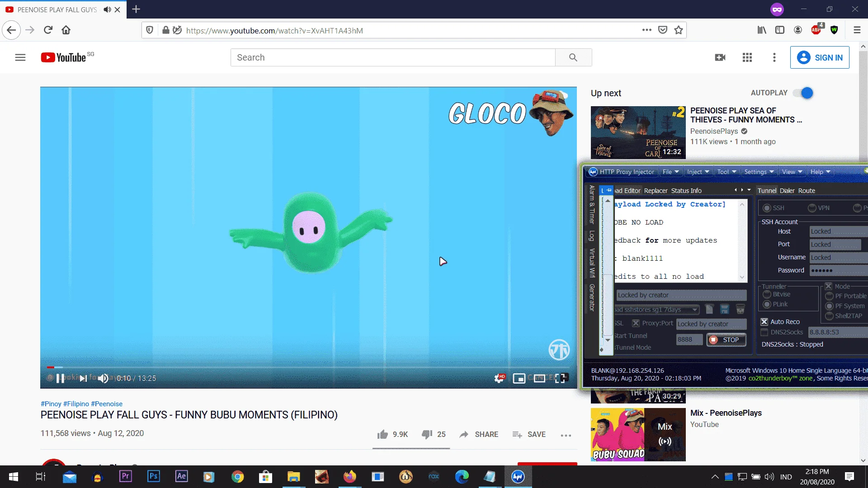The width and height of the screenshot is (868, 488).
Task: Open the YouTube settings three-dot menu
Action: click(774, 57)
